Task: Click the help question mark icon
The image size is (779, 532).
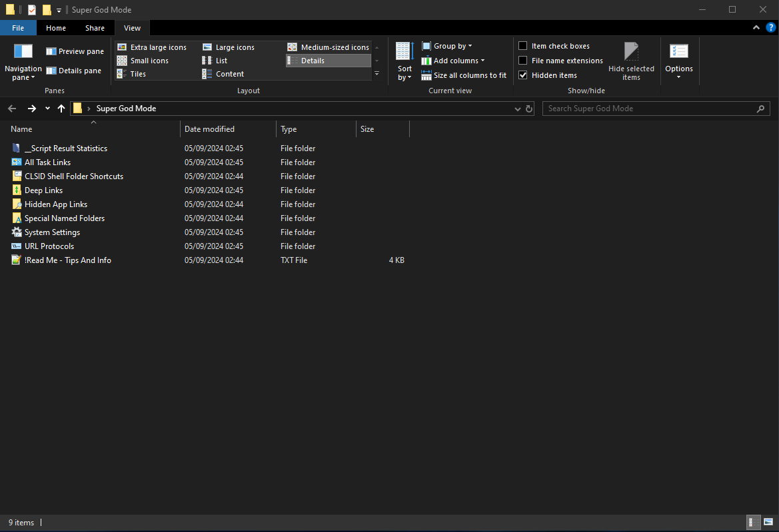Action: (770, 28)
